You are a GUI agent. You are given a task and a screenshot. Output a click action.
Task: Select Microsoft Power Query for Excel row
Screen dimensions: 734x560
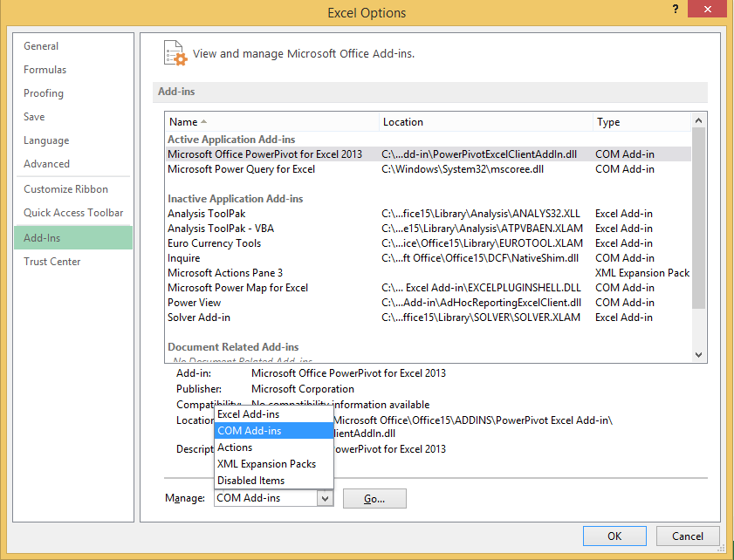(242, 169)
